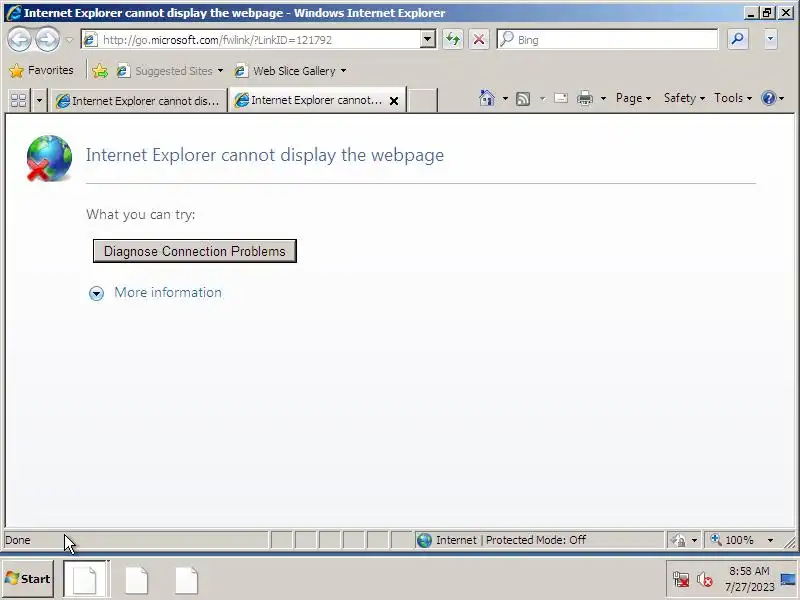Click the green Refresh arrows icon

pyautogui.click(x=453, y=39)
